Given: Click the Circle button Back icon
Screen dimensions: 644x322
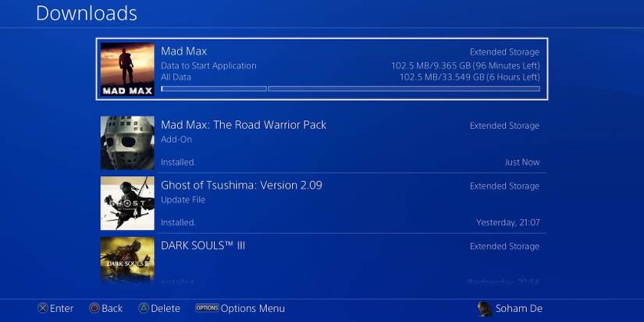Looking at the screenshot, I should pyautogui.click(x=94, y=308).
